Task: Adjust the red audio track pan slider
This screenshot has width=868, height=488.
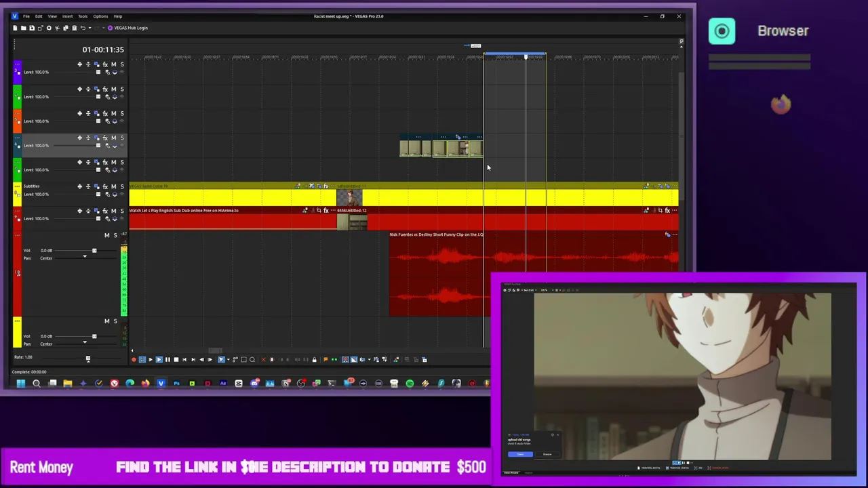Action: point(85,256)
